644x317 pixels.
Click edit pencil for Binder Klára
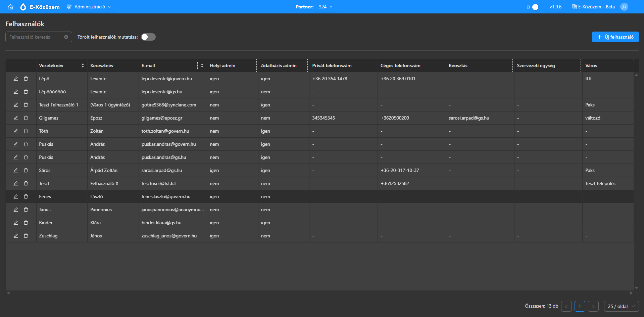coord(16,223)
